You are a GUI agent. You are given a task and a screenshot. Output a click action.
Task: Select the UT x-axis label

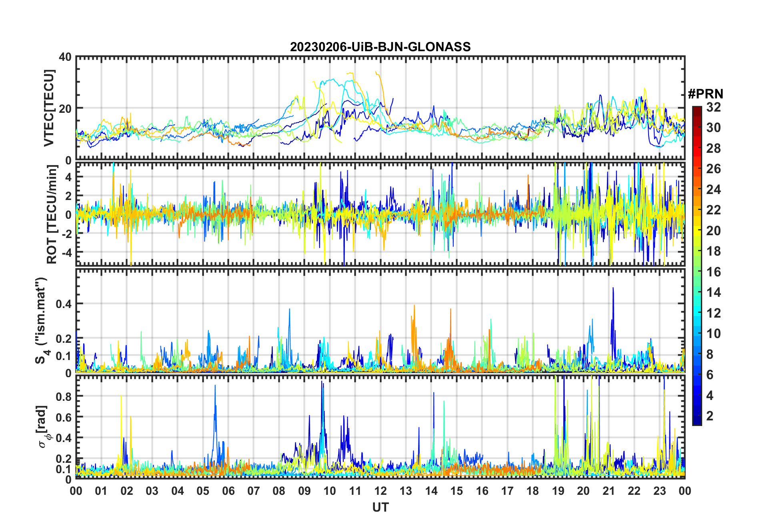click(x=380, y=507)
